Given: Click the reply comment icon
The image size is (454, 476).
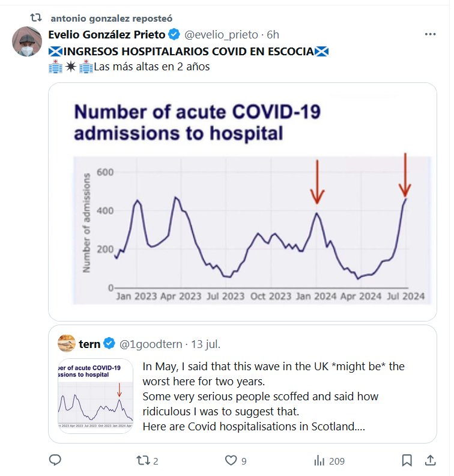Looking at the screenshot, I should pyautogui.click(x=55, y=460).
